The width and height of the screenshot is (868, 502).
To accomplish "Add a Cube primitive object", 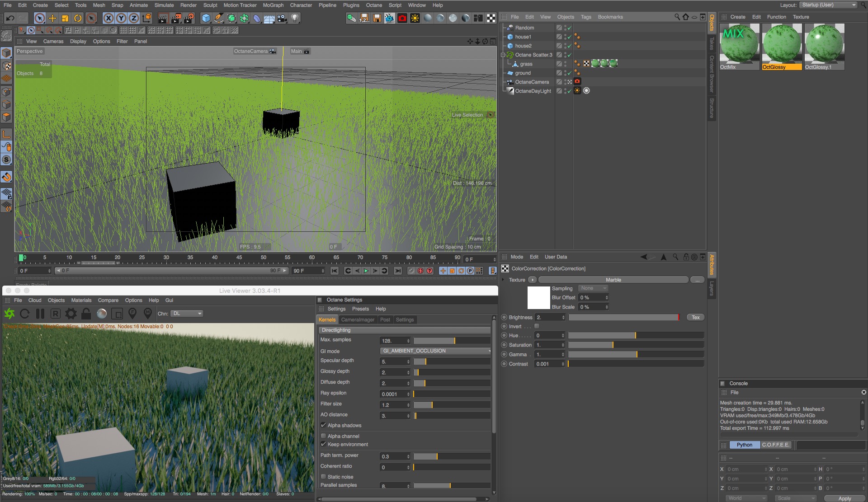I will pyautogui.click(x=206, y=19).
